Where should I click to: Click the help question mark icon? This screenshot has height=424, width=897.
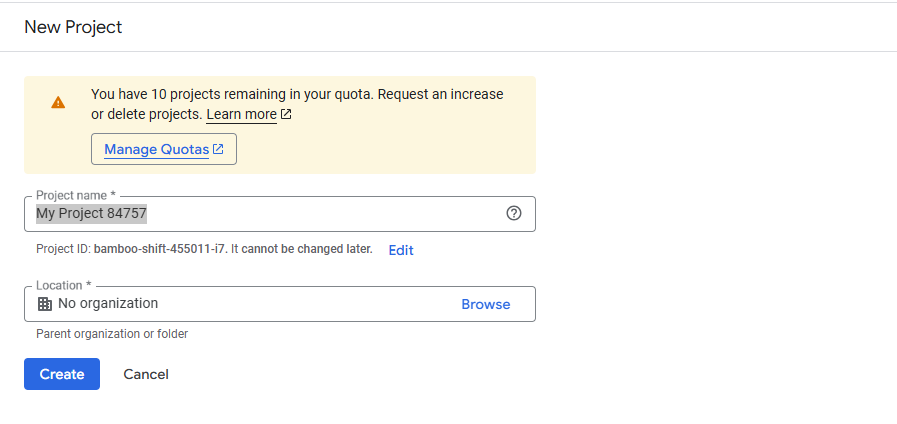514,213
